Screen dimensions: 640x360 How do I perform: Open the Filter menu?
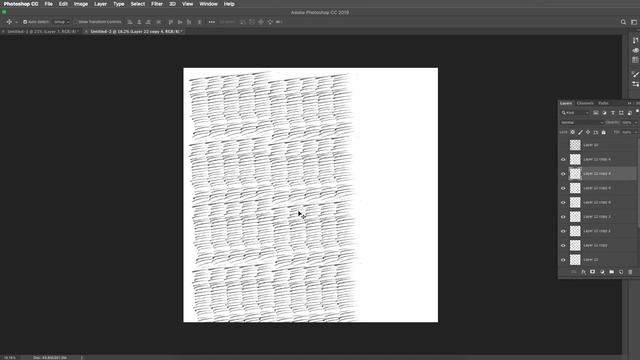point(157,4)
